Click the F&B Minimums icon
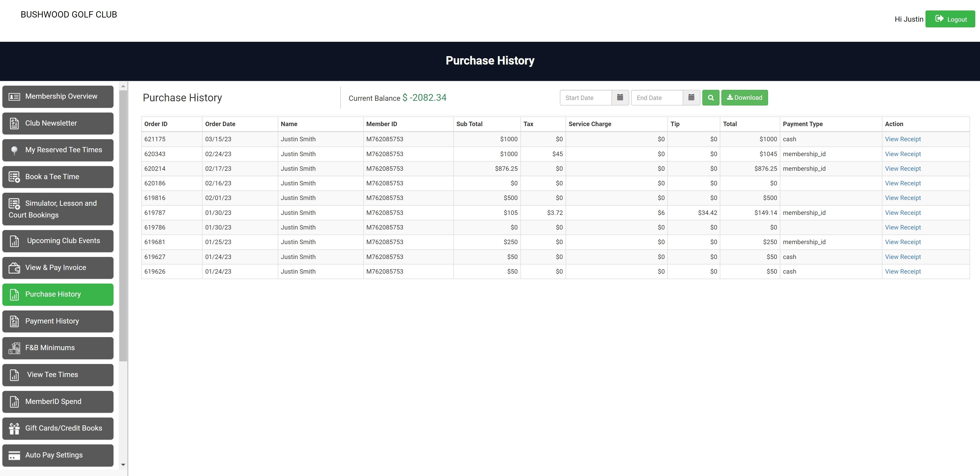Screen dimensions: 980x476 pyautogui.click(x=14, y=348)
